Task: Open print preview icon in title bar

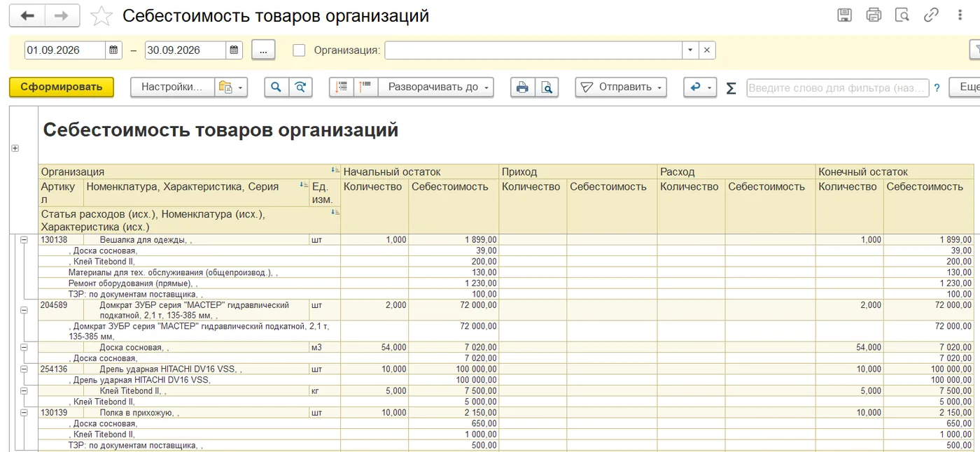Action: (x=902, y=15)
